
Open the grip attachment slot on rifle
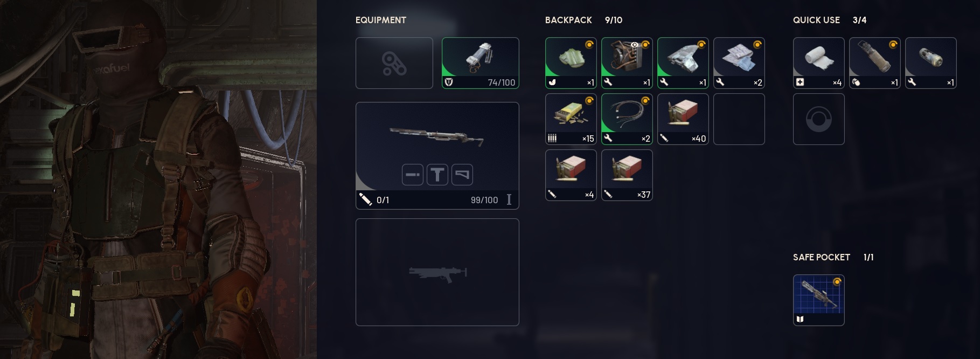coord(437,175)
